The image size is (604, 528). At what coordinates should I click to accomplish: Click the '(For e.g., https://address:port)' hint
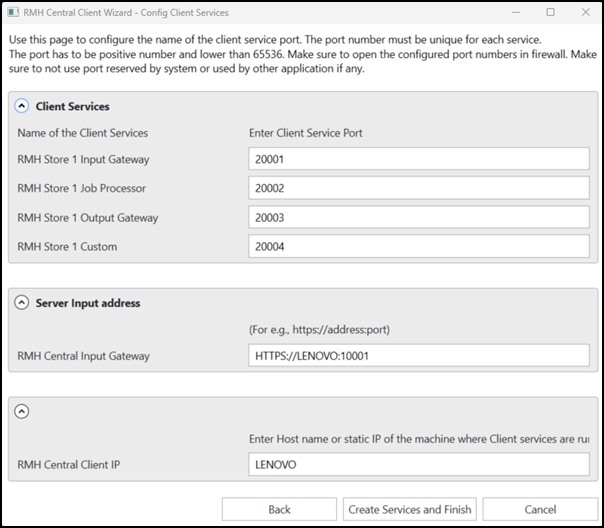tap(319, 330)
